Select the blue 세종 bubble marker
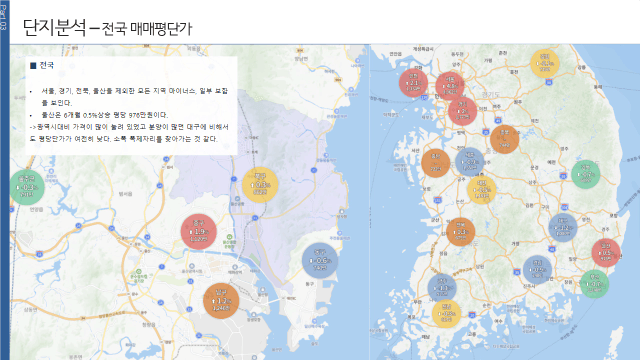The width and height of the screenshot is (640, 360). tap(469, 162)
